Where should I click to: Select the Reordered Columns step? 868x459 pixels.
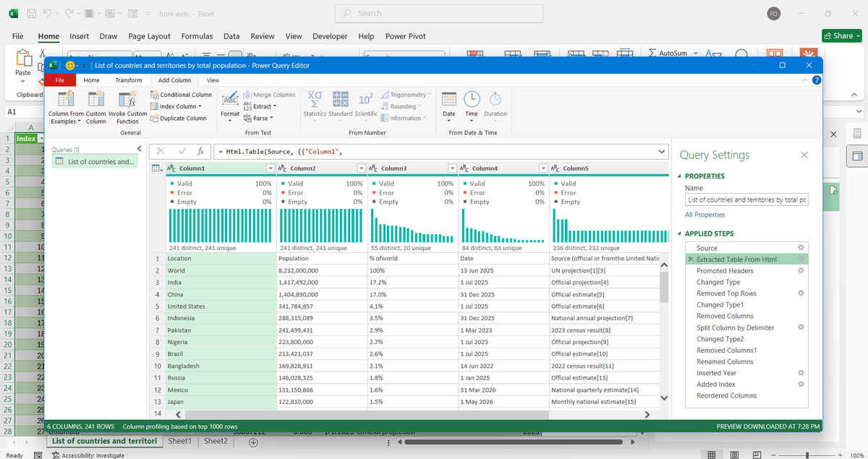click(x=726, y=395)
